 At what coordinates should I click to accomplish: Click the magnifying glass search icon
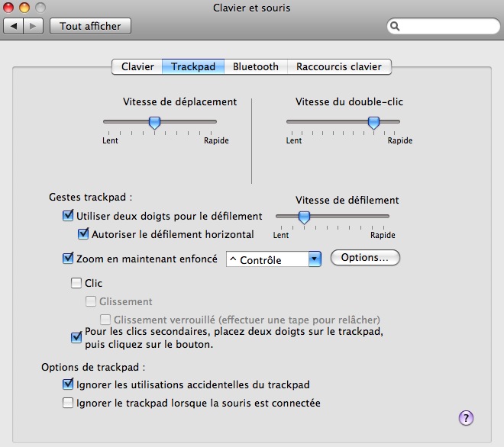click(396, 26)
